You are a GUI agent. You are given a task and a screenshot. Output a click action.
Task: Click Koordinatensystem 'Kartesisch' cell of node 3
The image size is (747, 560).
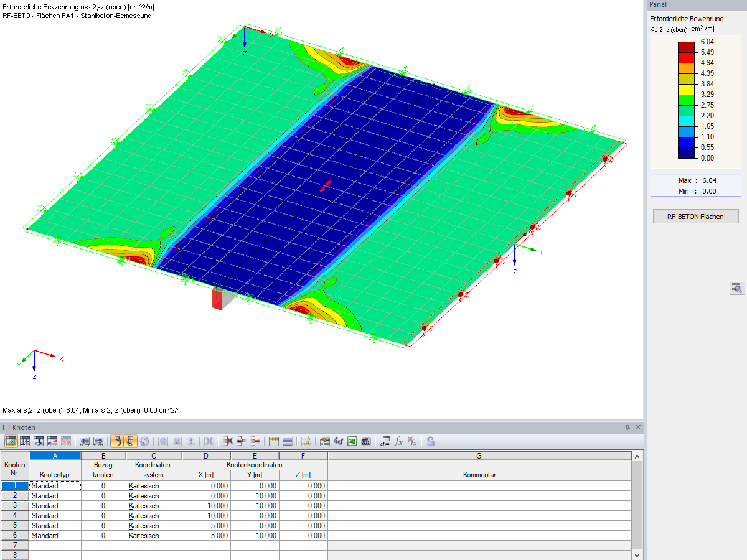coord(154,506)
